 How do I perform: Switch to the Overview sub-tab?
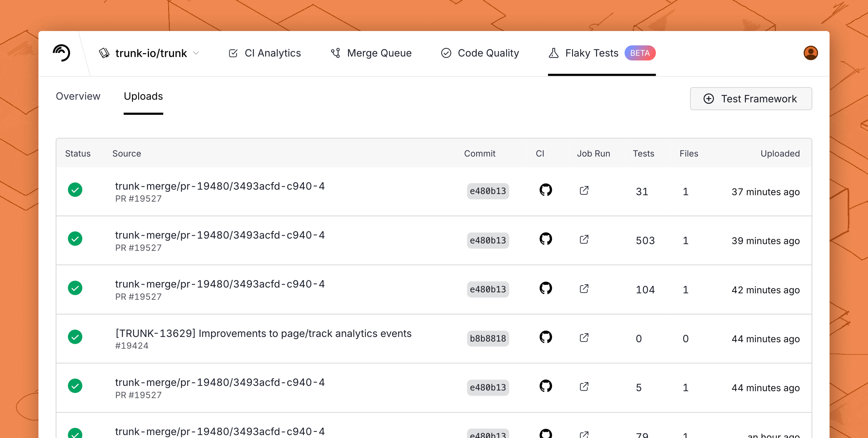point(78,96)
